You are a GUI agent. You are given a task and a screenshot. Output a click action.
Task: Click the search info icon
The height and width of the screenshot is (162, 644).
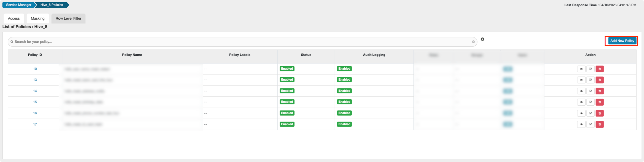point(482,39)
